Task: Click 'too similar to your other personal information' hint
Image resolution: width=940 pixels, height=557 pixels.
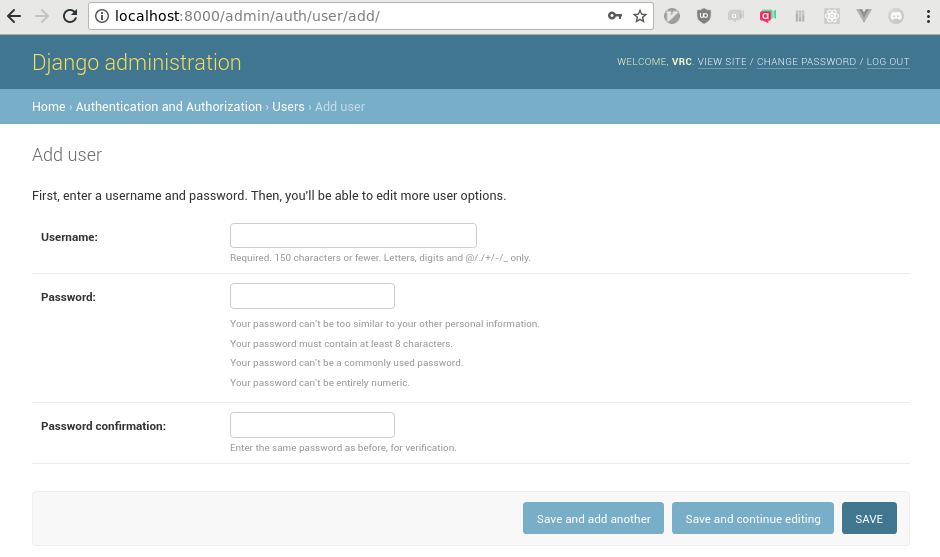Action: coord(385,324)
